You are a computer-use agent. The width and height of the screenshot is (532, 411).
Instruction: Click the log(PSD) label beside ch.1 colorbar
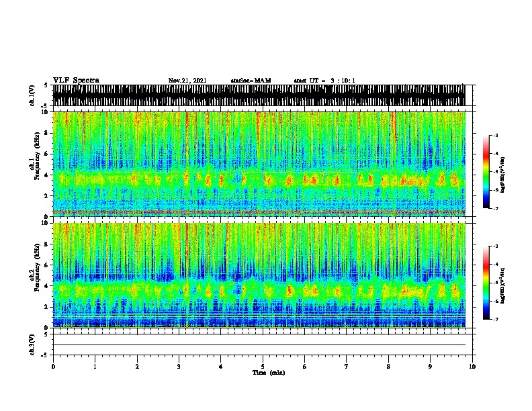click(x=503, y=175)
